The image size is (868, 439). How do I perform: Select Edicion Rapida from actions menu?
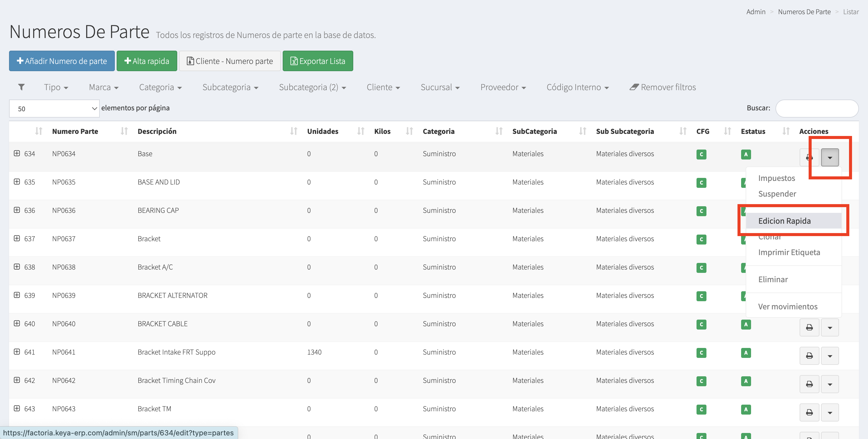pyautogui.click(x=784, y=221)
